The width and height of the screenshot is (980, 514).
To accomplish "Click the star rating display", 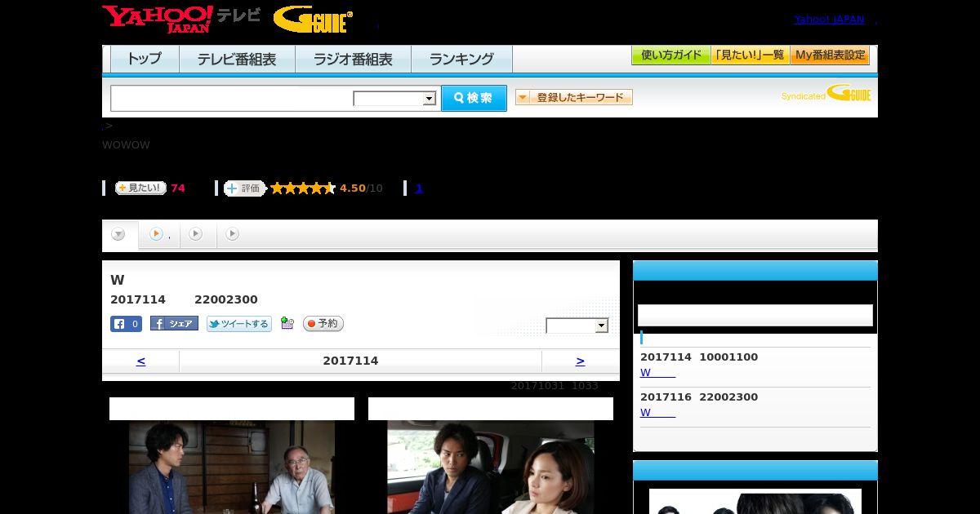I will [x=303, y=188].
